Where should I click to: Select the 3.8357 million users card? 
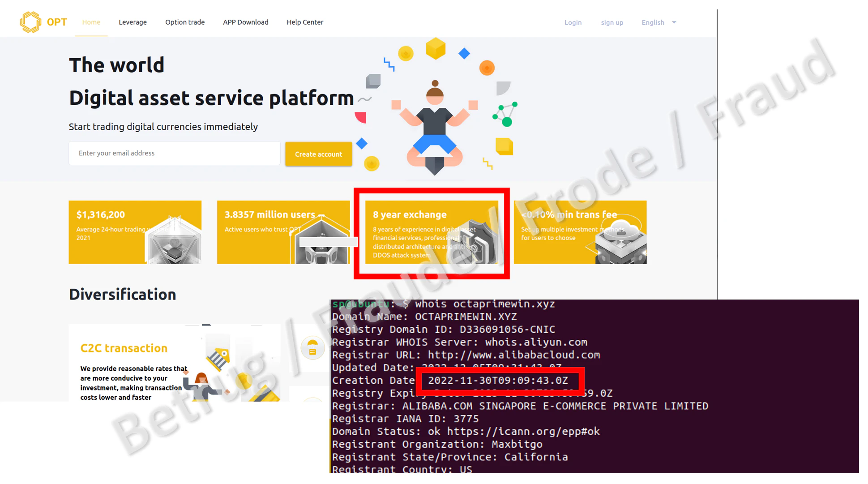283,232
